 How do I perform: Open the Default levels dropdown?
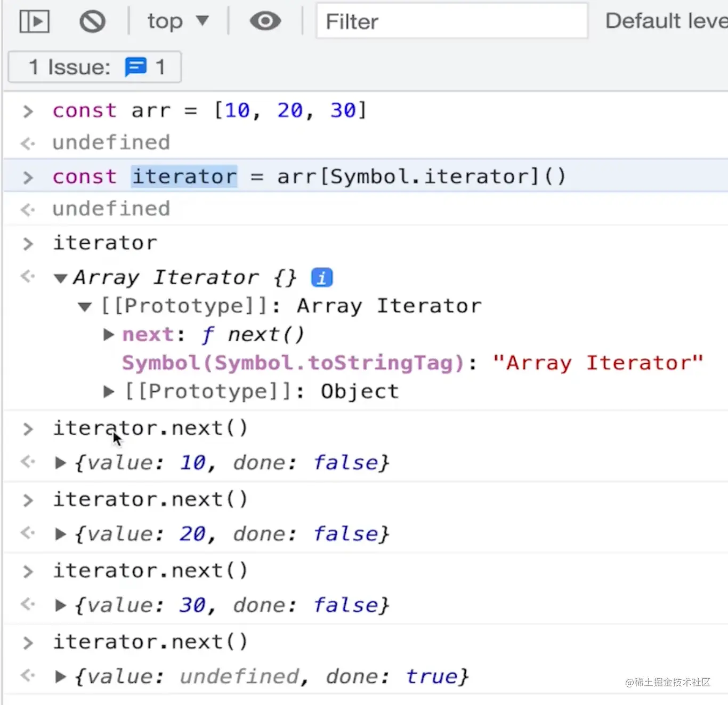(666, 21)
